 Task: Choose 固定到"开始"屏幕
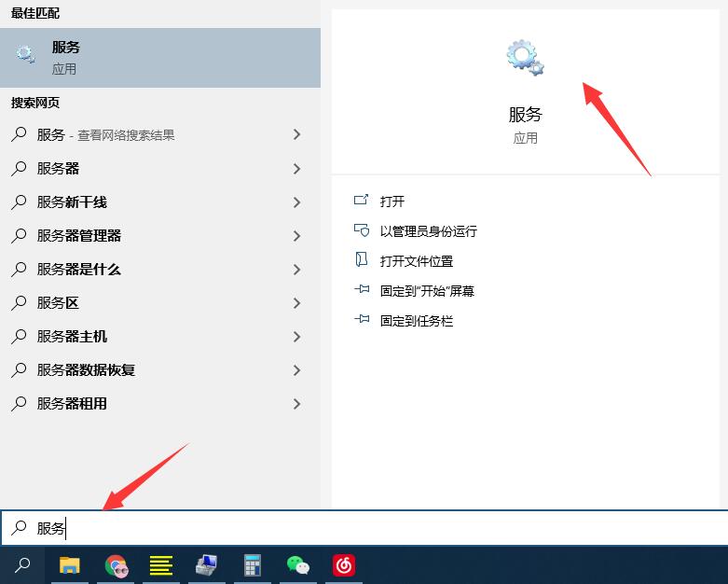[427, 291]
